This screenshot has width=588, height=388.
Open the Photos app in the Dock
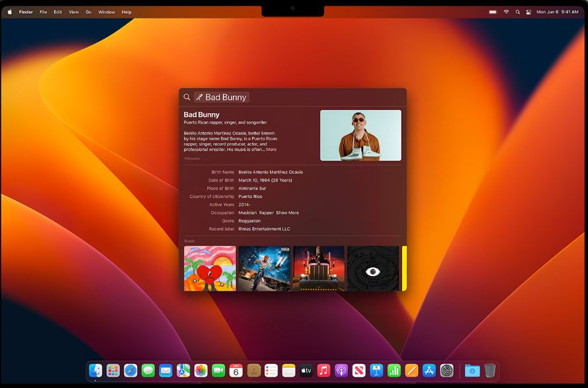click(x=201, y=371)
